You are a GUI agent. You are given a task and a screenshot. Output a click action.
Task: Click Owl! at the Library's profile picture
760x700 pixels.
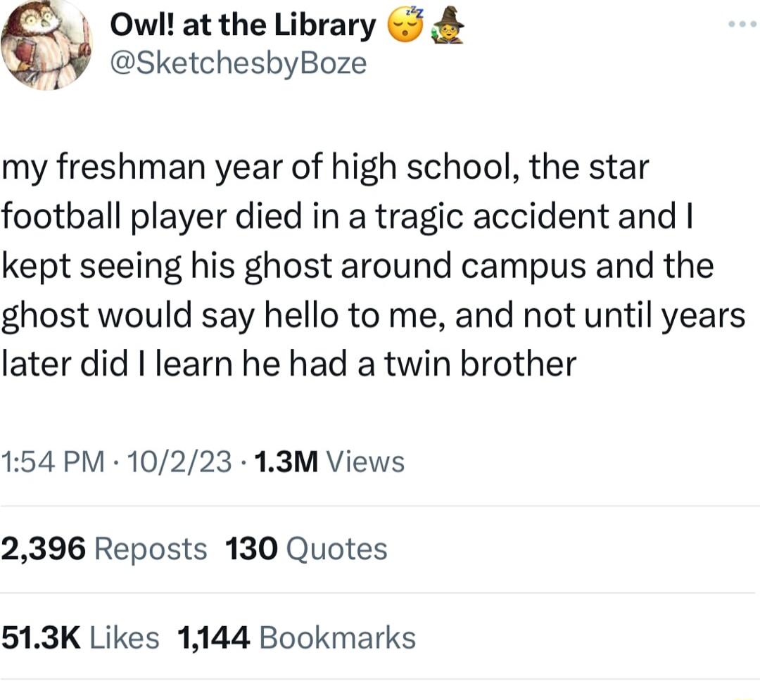coord(46,46)
